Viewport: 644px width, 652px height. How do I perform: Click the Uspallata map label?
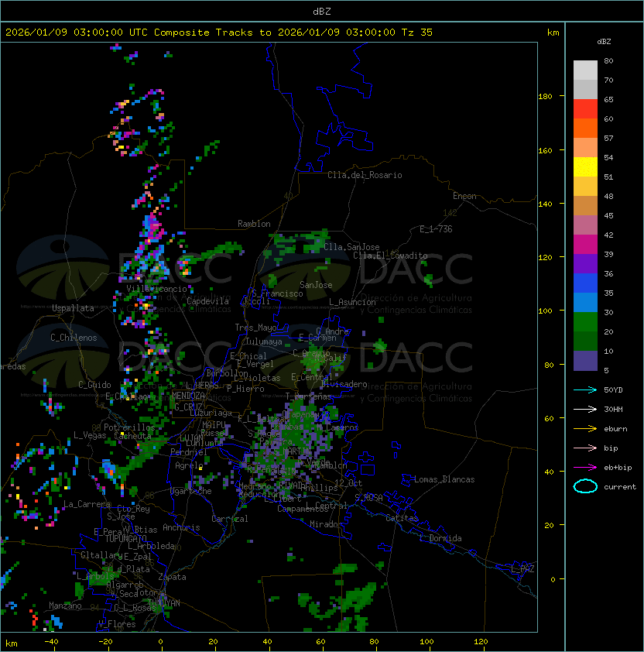tap(74, 308)
